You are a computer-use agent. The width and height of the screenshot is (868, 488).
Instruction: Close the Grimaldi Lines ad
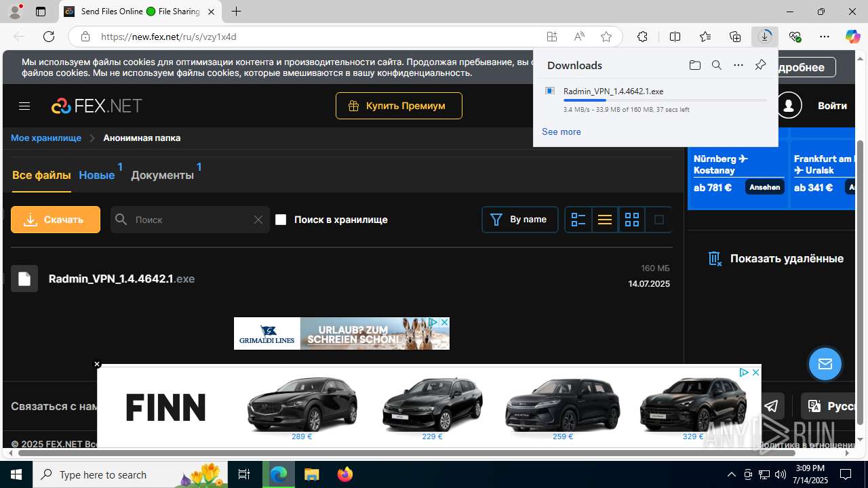point(444,323)
